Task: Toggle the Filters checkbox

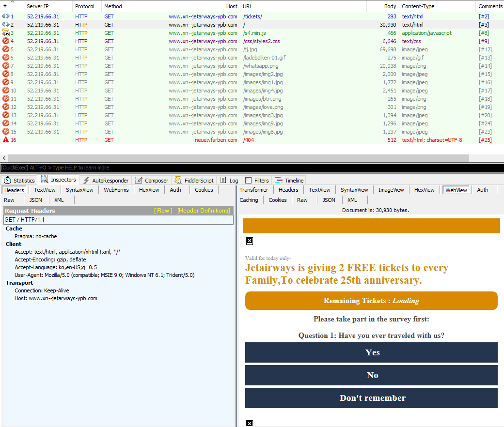Action: point(249,181)
